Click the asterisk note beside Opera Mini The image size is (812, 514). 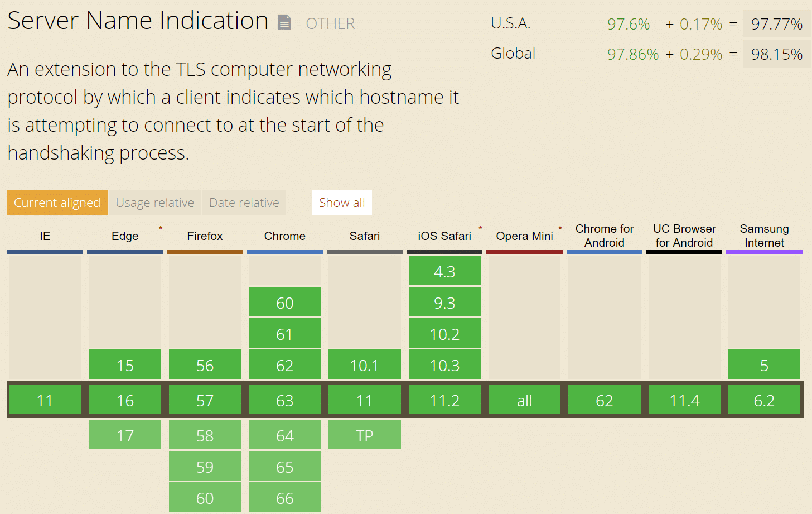560,228
